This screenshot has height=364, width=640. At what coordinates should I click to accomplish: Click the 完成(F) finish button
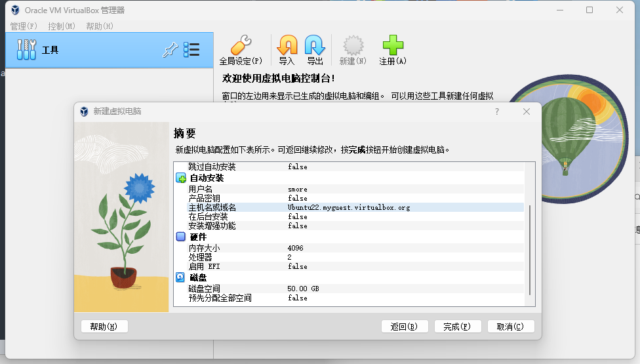point(458,327)
